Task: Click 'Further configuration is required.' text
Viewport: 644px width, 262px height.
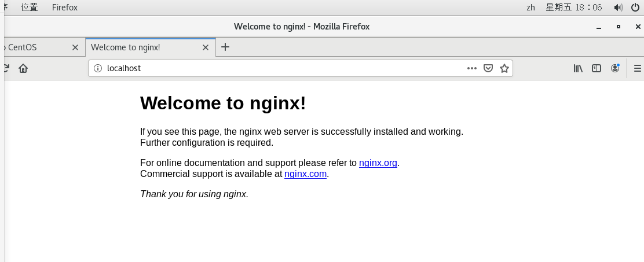Action: [x=207, y=143]
